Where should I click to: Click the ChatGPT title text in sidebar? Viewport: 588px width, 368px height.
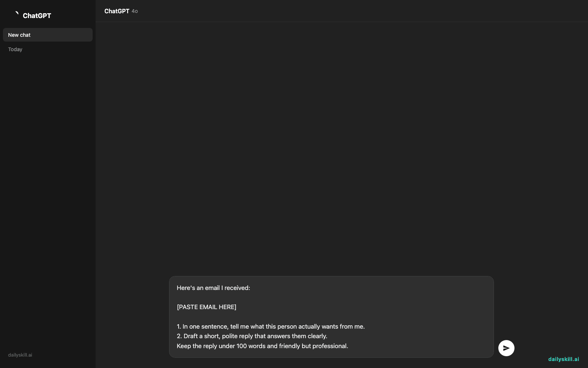point(37,15)
